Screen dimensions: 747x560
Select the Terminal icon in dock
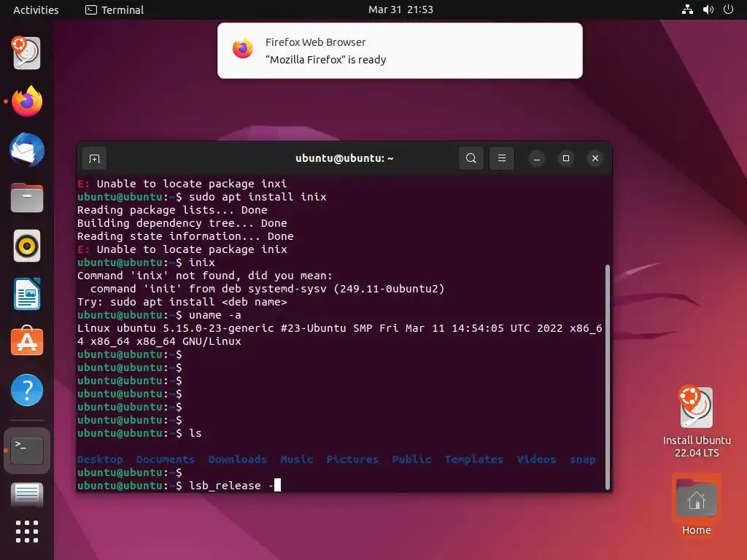27,451
